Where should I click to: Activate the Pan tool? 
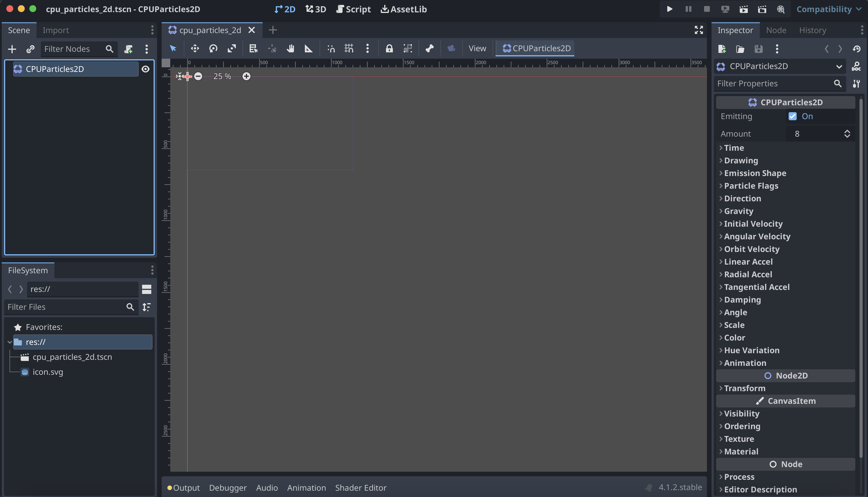290,49
